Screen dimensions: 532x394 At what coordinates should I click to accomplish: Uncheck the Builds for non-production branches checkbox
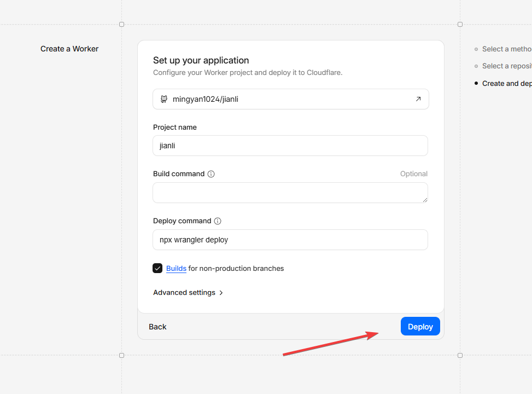click(x=157, y=268)
